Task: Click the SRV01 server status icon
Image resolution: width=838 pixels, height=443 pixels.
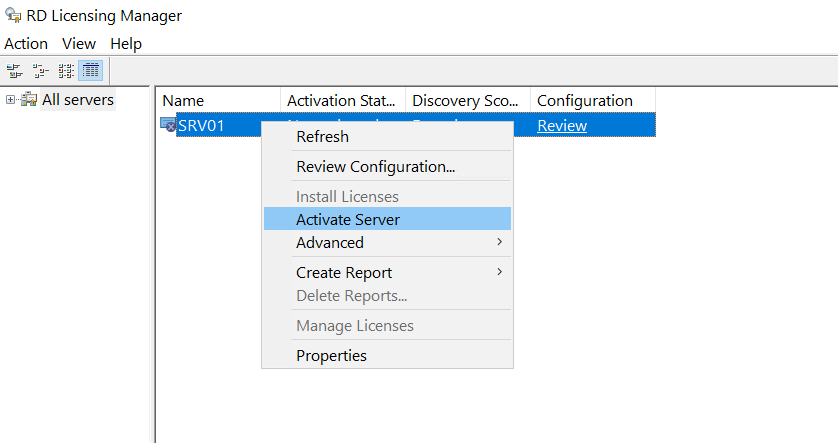Action: click(x=168, y=125)
